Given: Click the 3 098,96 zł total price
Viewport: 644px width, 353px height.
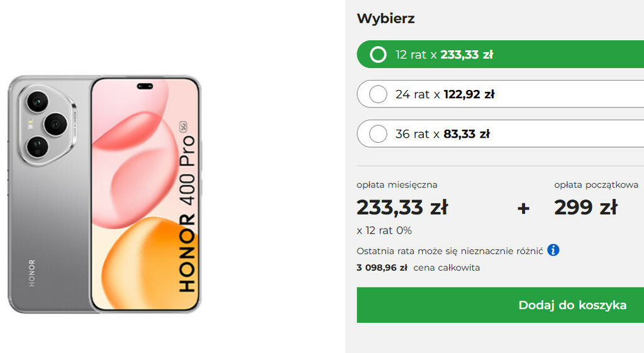Looking at the screenshot, I should point(382,268).
